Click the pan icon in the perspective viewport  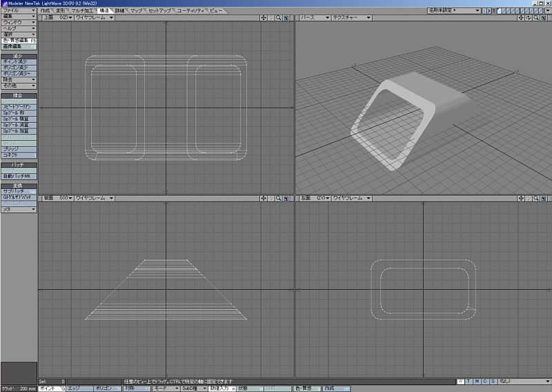click(x=521, y=17)
